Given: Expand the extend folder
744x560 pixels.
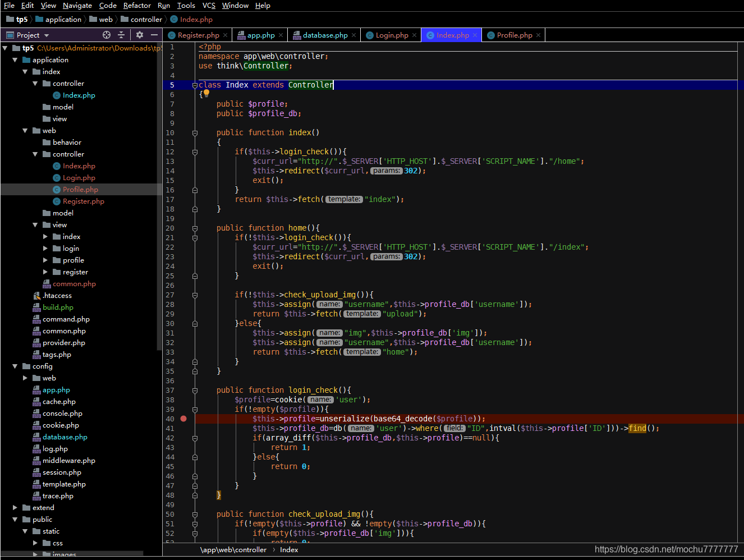Looking at the screenshot, I should coord(15,508).
